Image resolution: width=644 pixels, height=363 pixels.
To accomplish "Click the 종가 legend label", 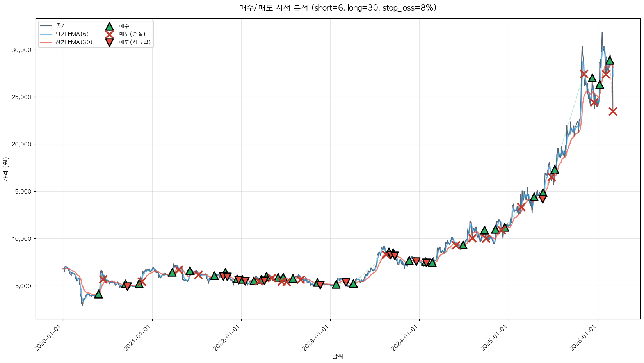I will [61, 26].
